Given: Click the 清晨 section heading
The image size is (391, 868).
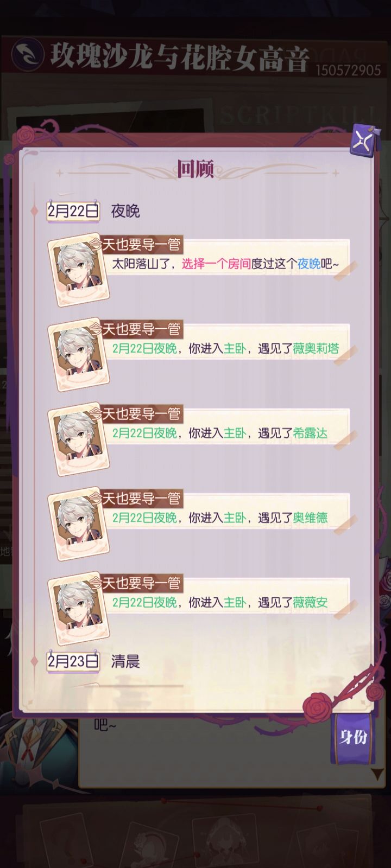Looking at the screenshot, I should 125,661.
